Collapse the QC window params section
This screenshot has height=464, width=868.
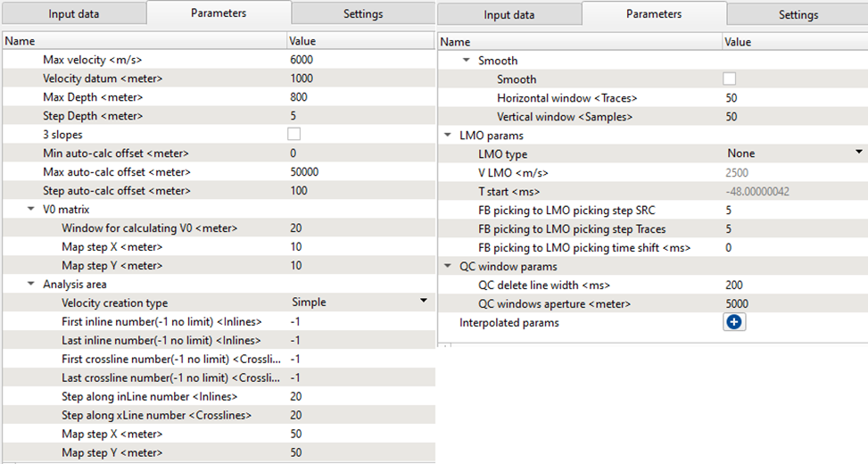pyautogui.click(x=448, y=266)
